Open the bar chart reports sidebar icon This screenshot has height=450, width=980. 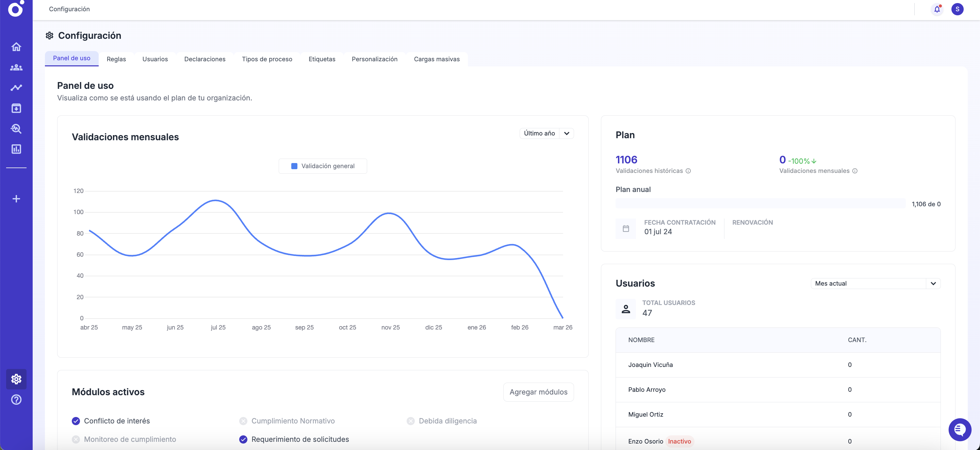pyautogui.click(x=16, y=149)
